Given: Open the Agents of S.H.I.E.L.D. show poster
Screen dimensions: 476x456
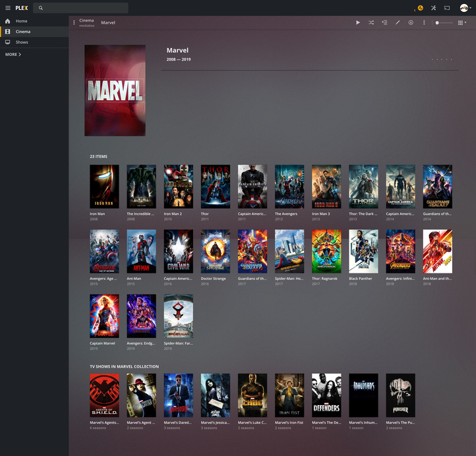Looking at the screenshot, I should (x=104, y=395).
